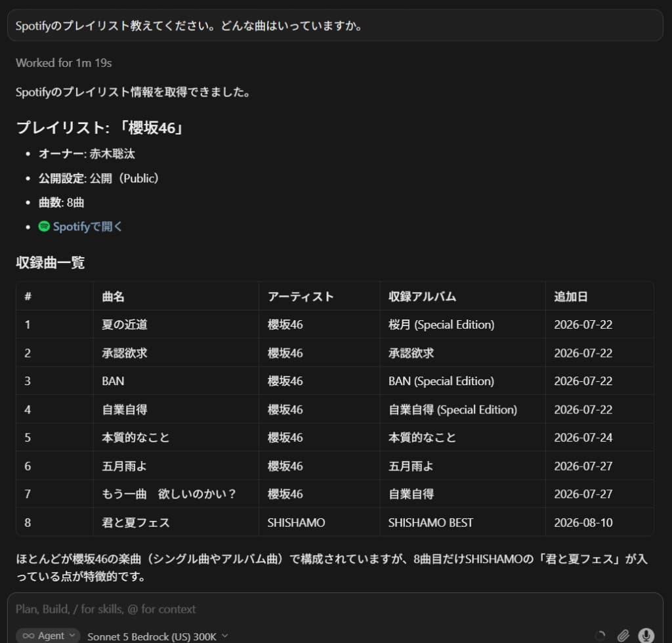Click the paperclip attach file icon
672x643 pixels.
(623, 635)
